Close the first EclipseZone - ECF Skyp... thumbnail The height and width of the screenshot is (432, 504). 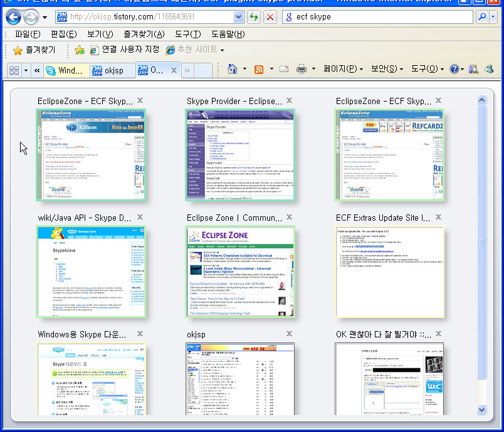[140, 100]
